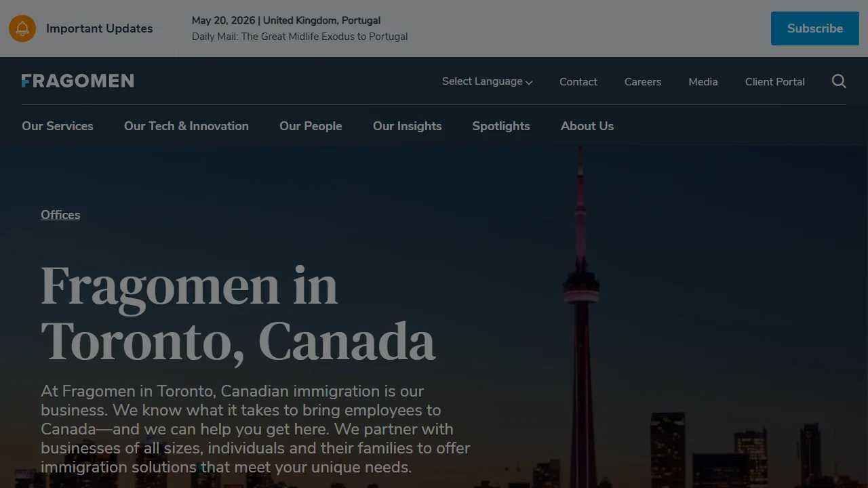Viewport: 868px width, 488px height.
Task: Expand the Select Language dropdown
Action: 487,81
